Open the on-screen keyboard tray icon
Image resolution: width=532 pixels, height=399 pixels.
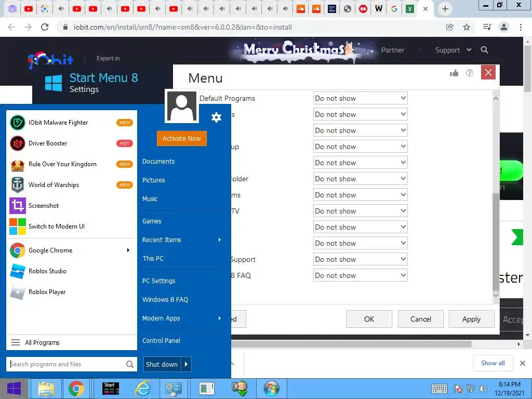[x=439, y=389]
